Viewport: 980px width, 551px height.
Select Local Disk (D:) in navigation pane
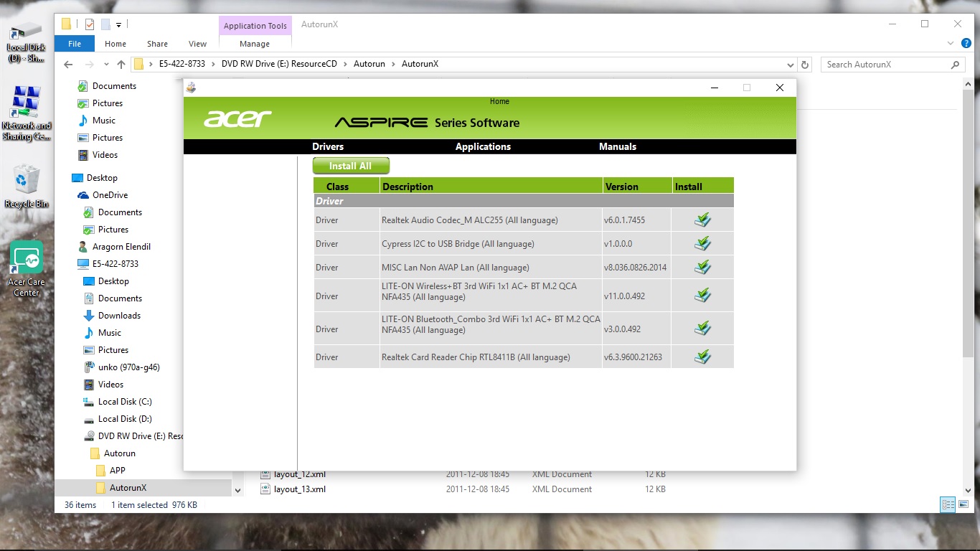coord(125,419)
